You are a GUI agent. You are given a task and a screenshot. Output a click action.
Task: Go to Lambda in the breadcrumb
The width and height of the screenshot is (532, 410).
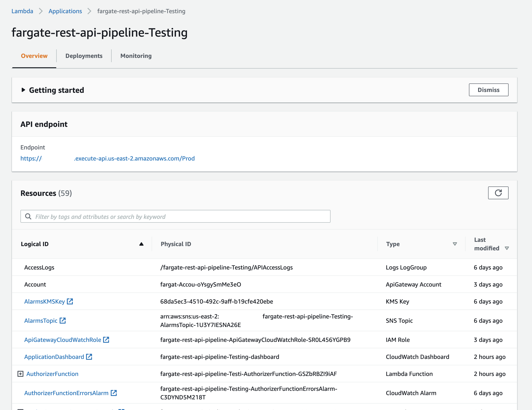pyautogui.click(x=22, y=11)
